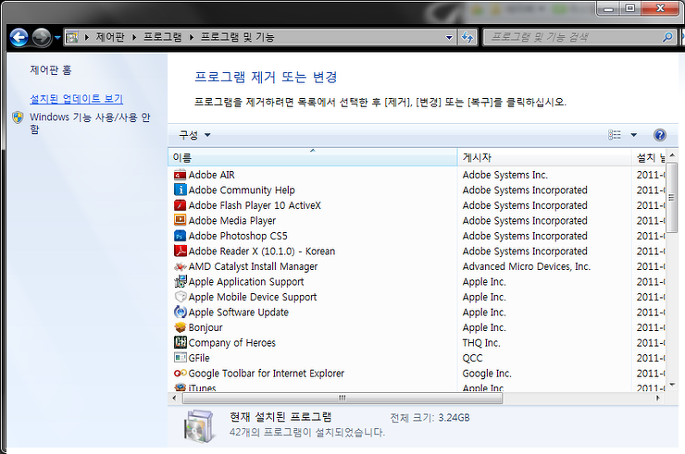Click the 프로그램 및 기능 breadcrumb
Image resolution: width=685 pixels, height=454 pixels.
point(237,38)
